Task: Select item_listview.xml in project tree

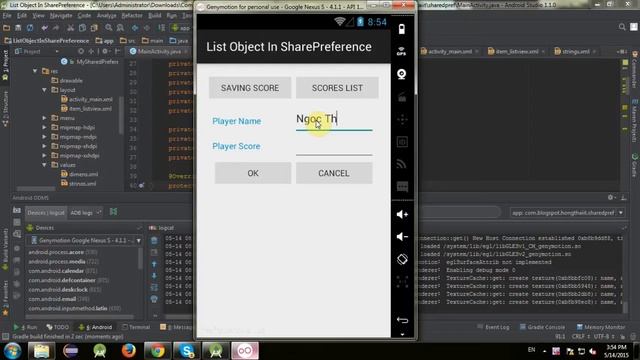Action: pos(86,109)
